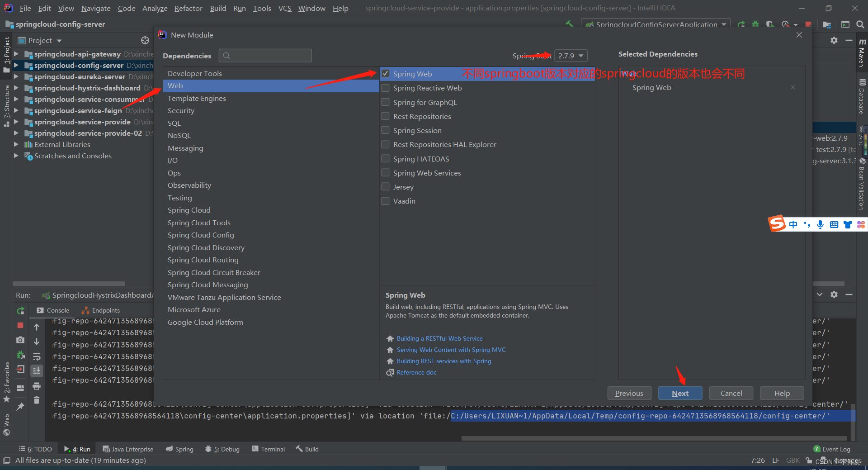Screen dimensions: 868x470
Task: Open the Database side tool window
Action: pyautogui.click(x=862, y=96)
